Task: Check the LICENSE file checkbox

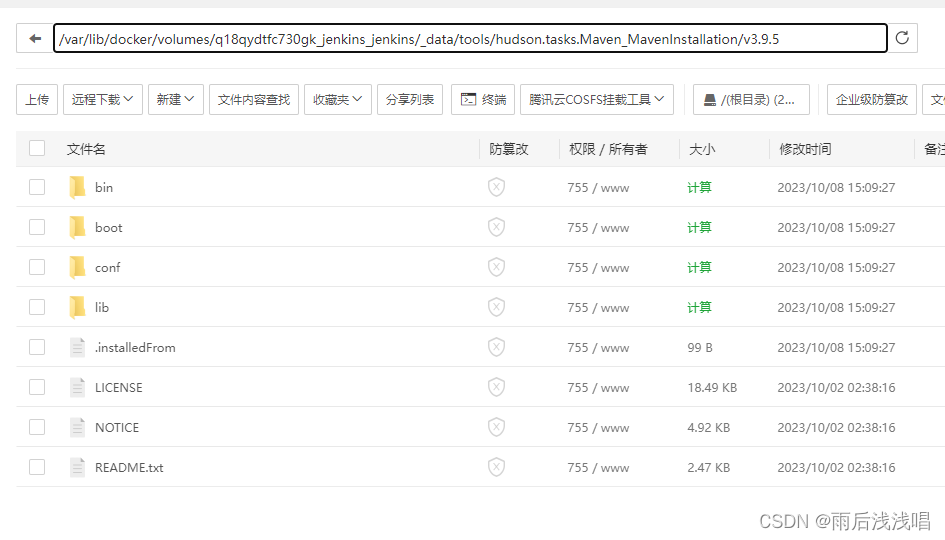Action: point(37,387)
